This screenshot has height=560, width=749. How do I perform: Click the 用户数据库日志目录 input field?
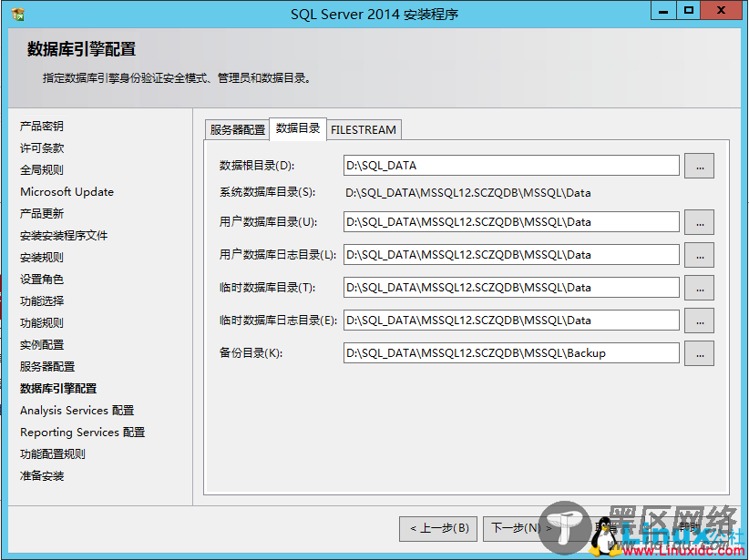[x=511, y=255]
